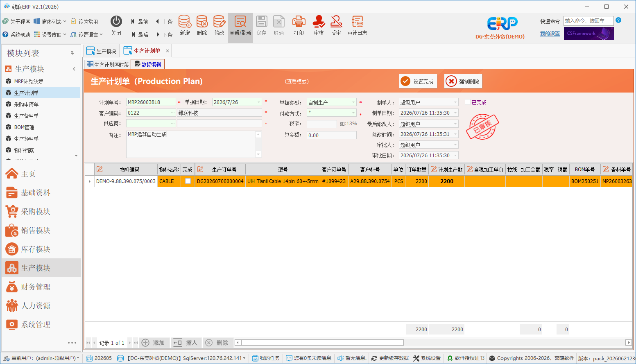Click the 强制删除 button
The image size is (636, 364).
pos(463,81)
